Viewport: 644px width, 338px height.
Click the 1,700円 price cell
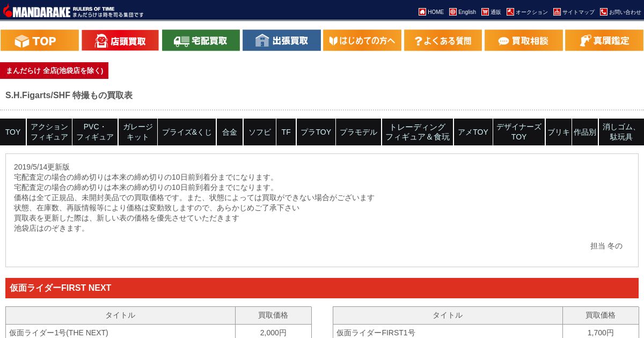(x=601, y=332)
